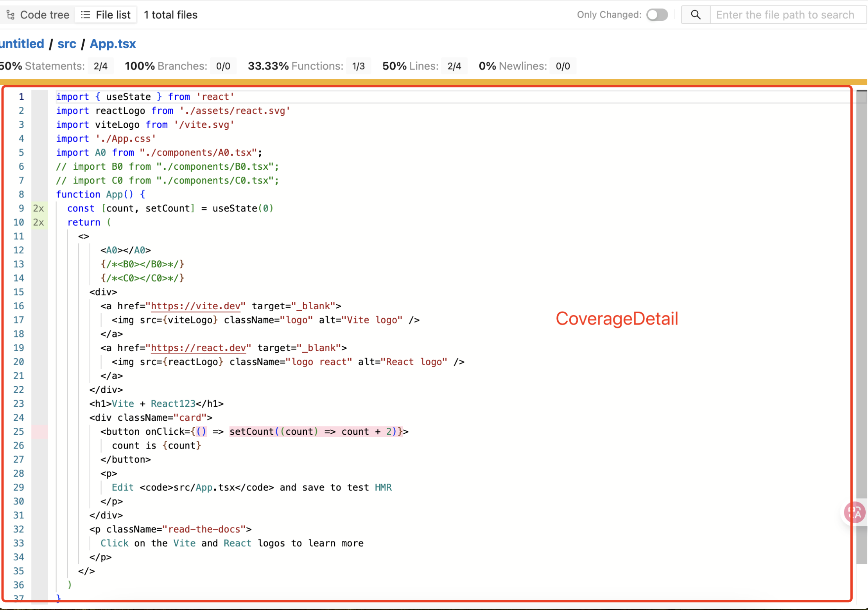Click the search magnifier icon

(x=695, y=15)
